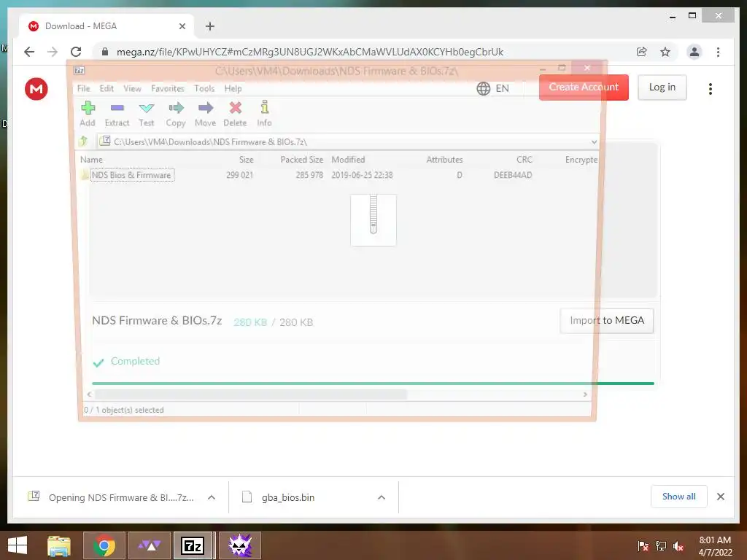The width and height of the screenshot is (747, 560).
Task: Click the taskbar clock 8:01 AM
Action: tap(715, 545)
